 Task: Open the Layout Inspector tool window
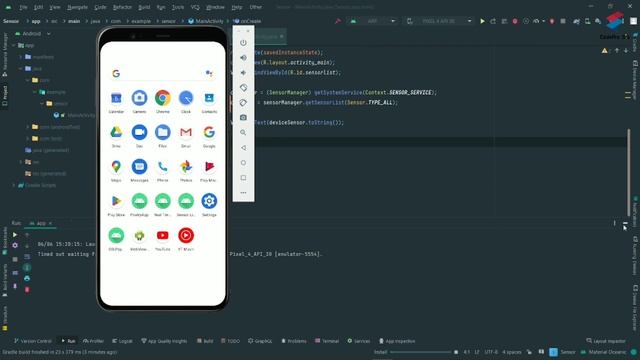[x=606, y=341]
